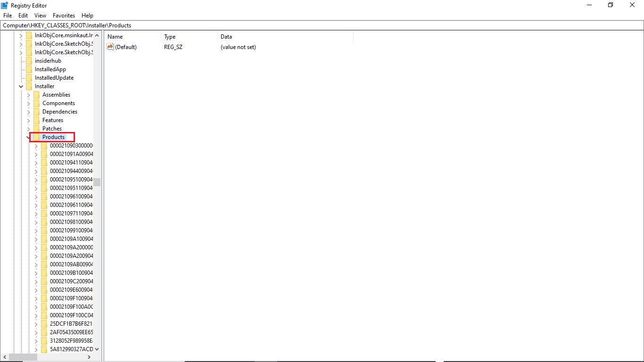Viewport: 644px width, 362px height.
Task: Click the Components folder icon
Action: pos(37,103)
